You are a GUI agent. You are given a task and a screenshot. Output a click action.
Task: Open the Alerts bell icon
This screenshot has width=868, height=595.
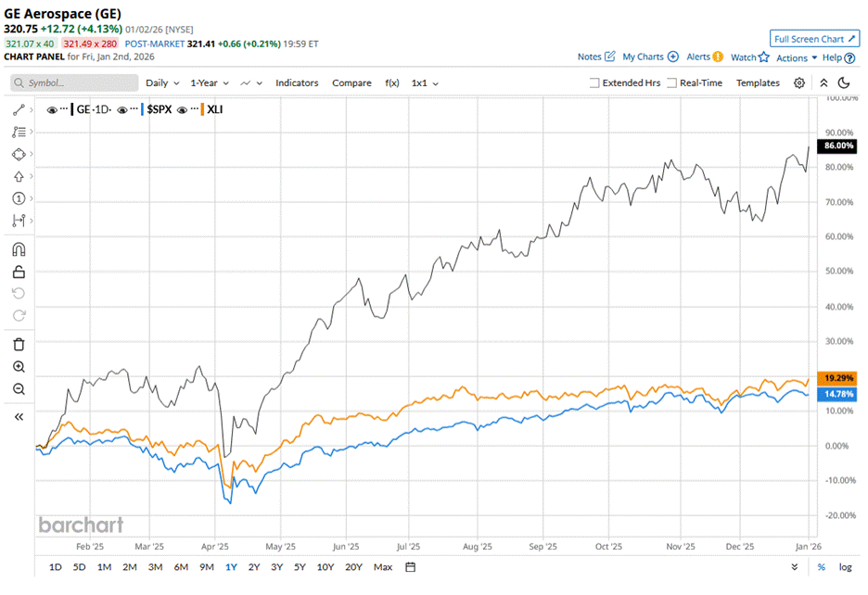(718, 57)
